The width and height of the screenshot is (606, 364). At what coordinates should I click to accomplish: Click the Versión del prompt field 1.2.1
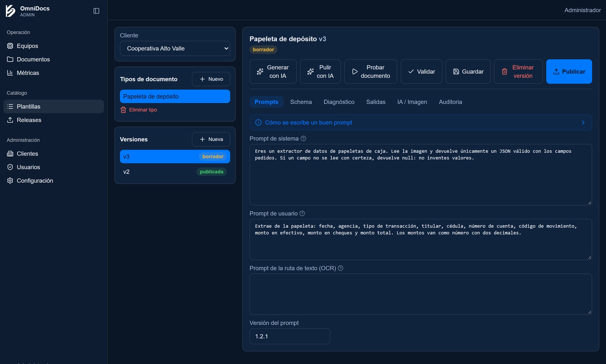tap(290, 336)
